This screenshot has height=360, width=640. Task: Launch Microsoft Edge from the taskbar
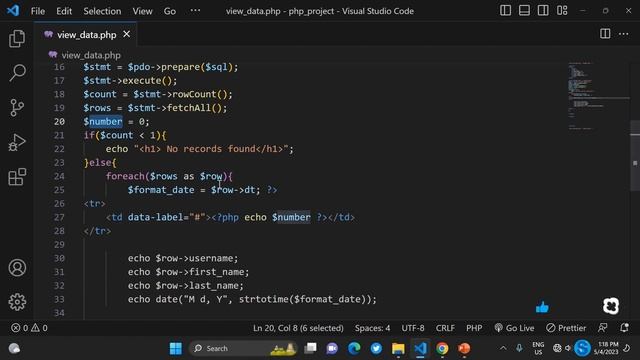(354, 348)
